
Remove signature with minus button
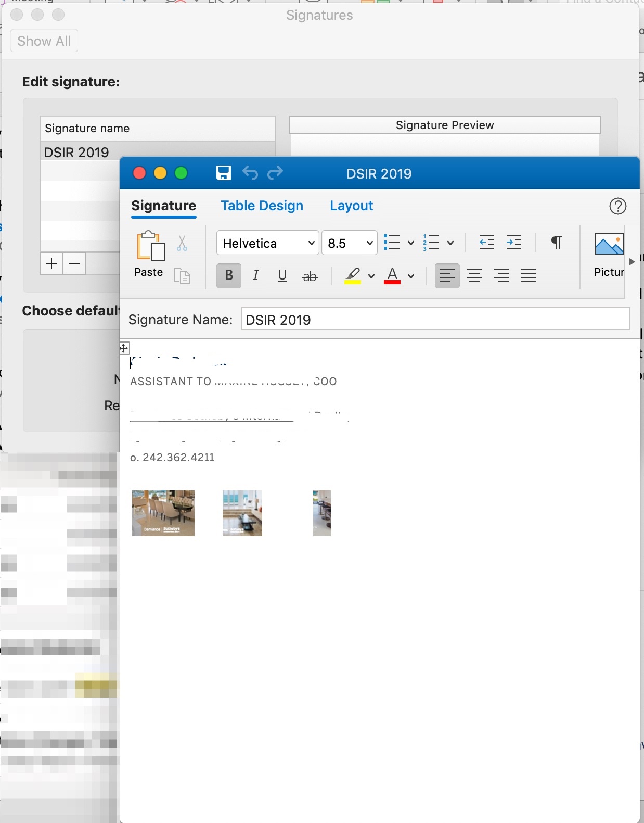[74, 263]
